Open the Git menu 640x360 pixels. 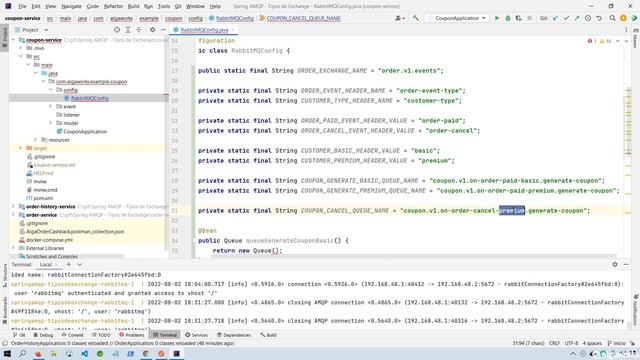pyautogui.click(x=178, y=6)
